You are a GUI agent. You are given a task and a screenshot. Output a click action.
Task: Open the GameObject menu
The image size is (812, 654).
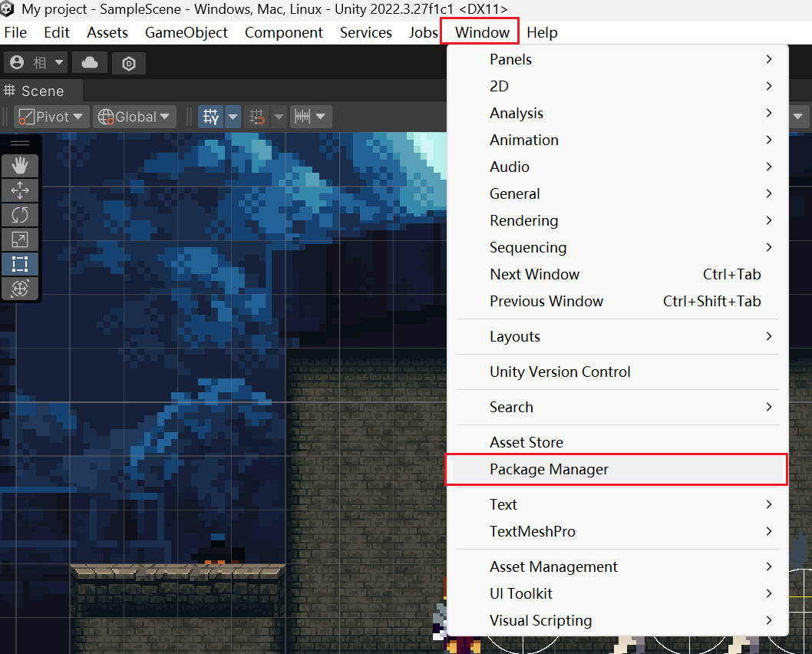186,32
